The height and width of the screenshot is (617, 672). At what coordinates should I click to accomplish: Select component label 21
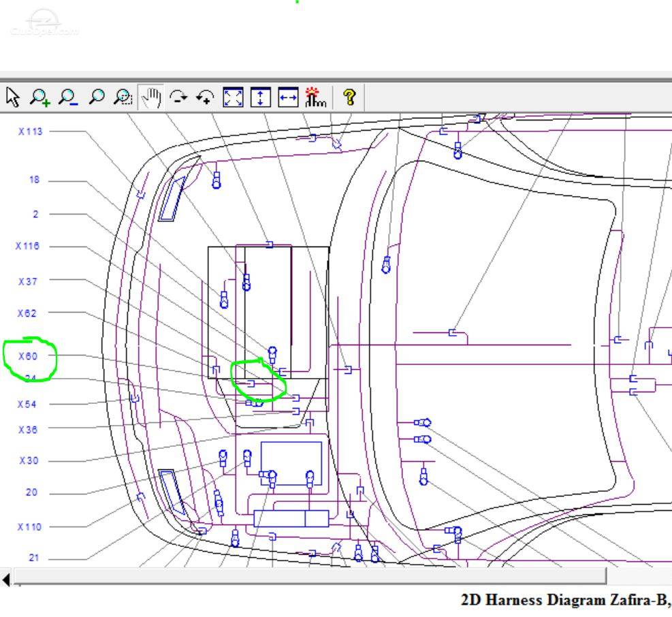pos(34,558)
